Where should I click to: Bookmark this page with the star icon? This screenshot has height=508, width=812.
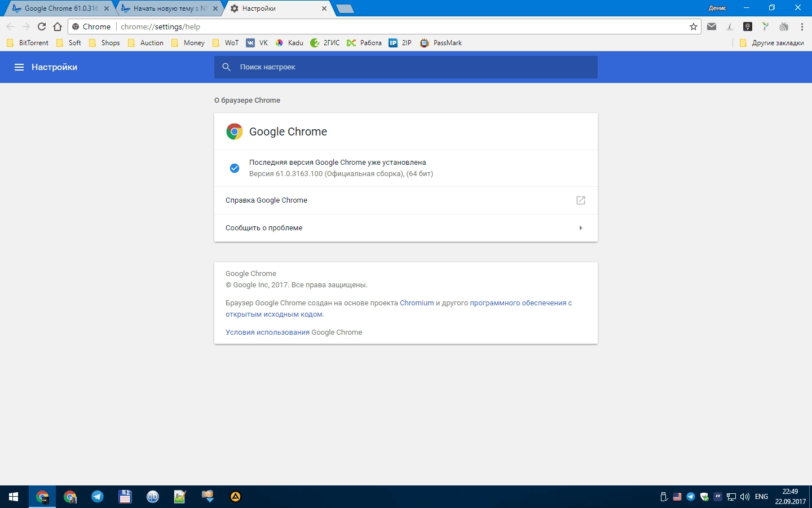[x=694, y=27]
